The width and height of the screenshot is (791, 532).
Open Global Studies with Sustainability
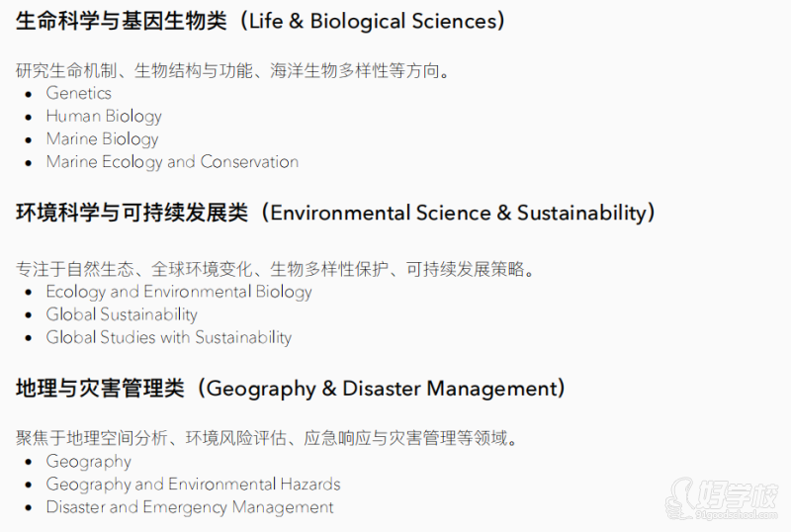168,337
